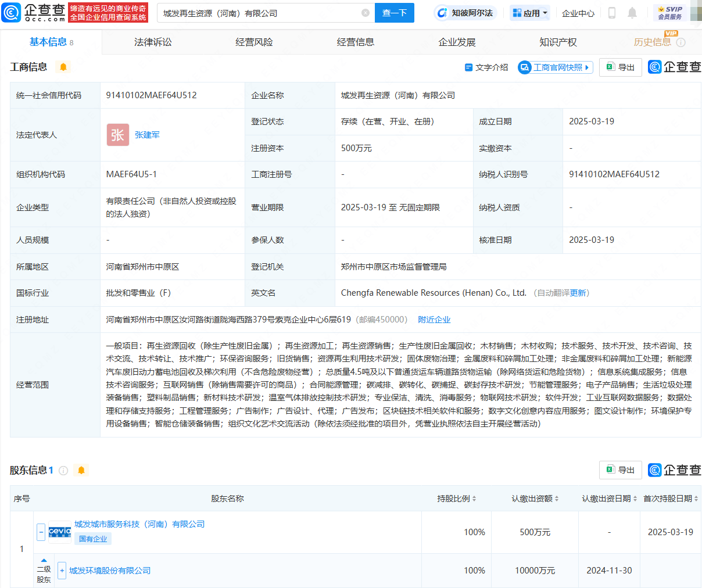Switch to the 法律诉讼 tab
The height and width of the screenshot is (588, 702).
153,42
